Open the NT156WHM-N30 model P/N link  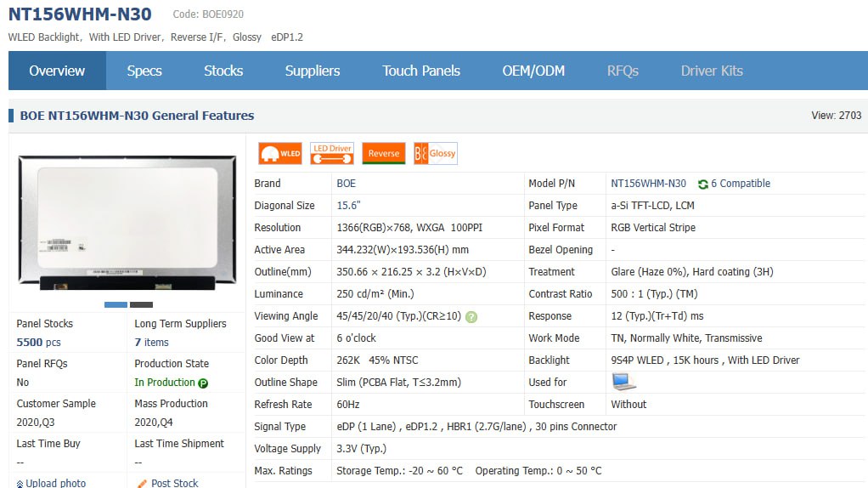648,184
